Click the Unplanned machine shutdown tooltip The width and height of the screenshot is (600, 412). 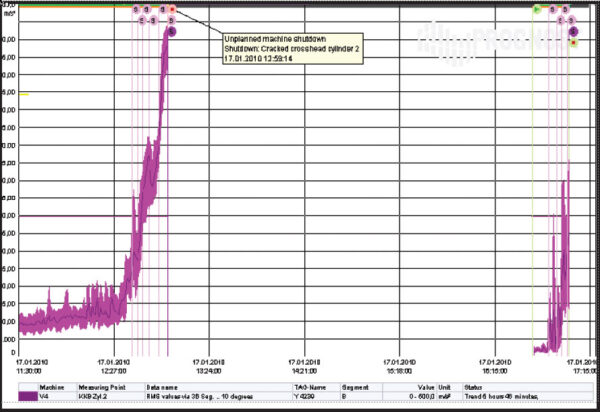click(288, 47)
